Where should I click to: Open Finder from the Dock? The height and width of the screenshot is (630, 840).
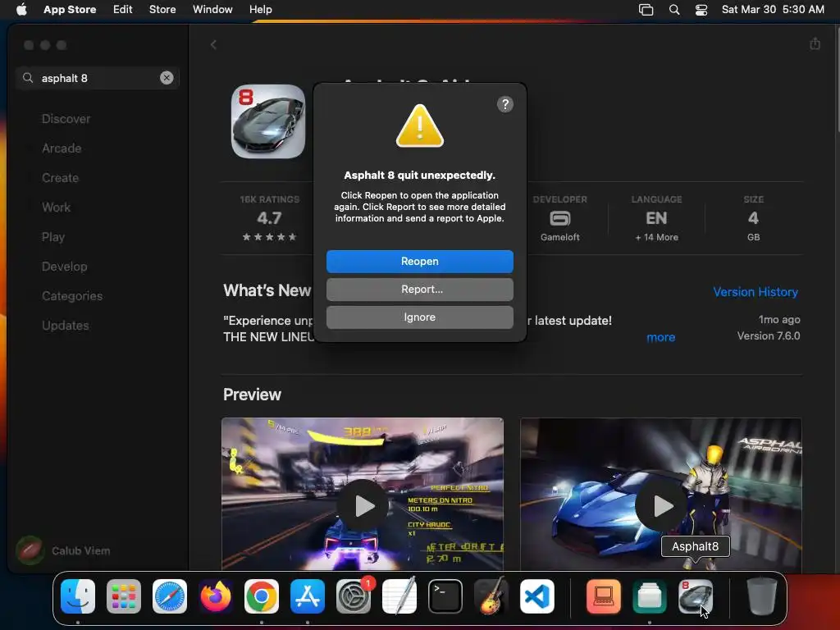[x=78, y=596]
